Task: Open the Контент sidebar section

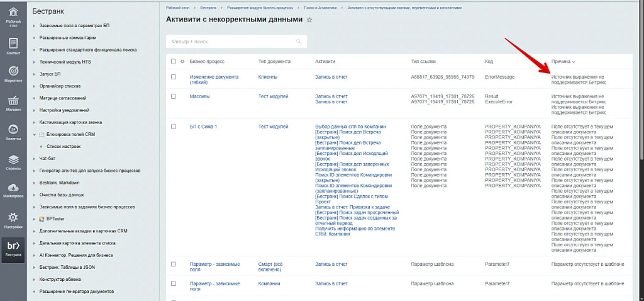Action: click(13, 47)
